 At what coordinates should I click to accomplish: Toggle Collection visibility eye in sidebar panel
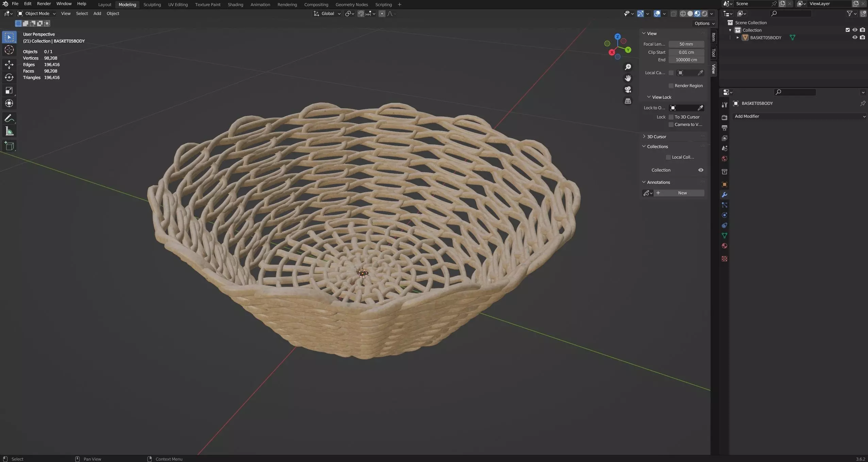click(701, 170)
